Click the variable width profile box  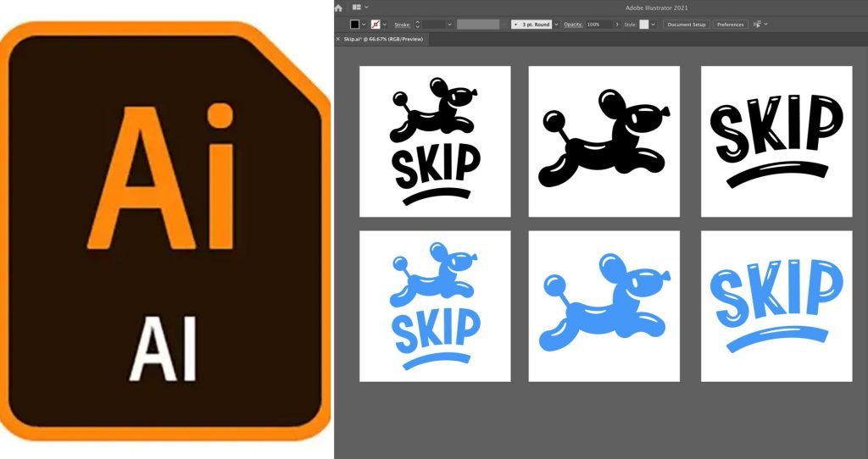click(478, 25)
